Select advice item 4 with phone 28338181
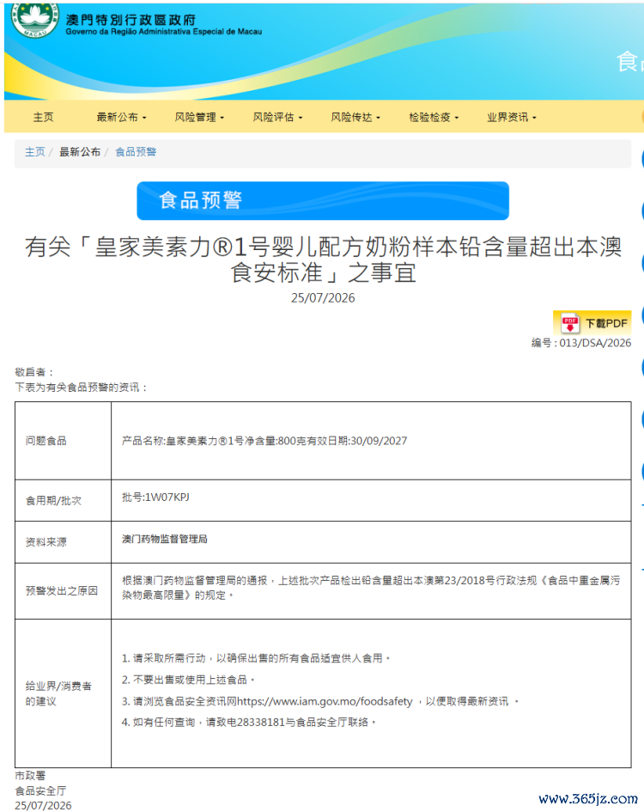Image resolution: width=644 pixels, height=812 pixels. [248, 722]
